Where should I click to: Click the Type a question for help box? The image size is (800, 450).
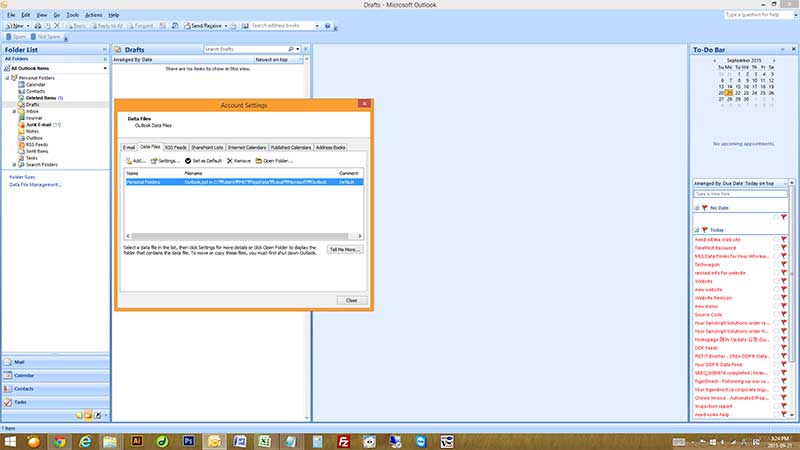(758, 15)
